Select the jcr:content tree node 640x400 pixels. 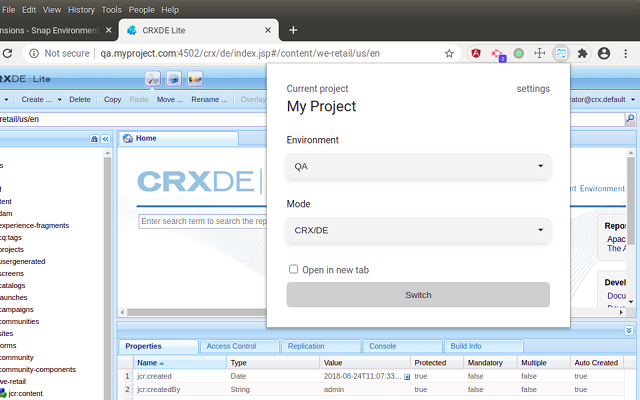tap(25, 393)
